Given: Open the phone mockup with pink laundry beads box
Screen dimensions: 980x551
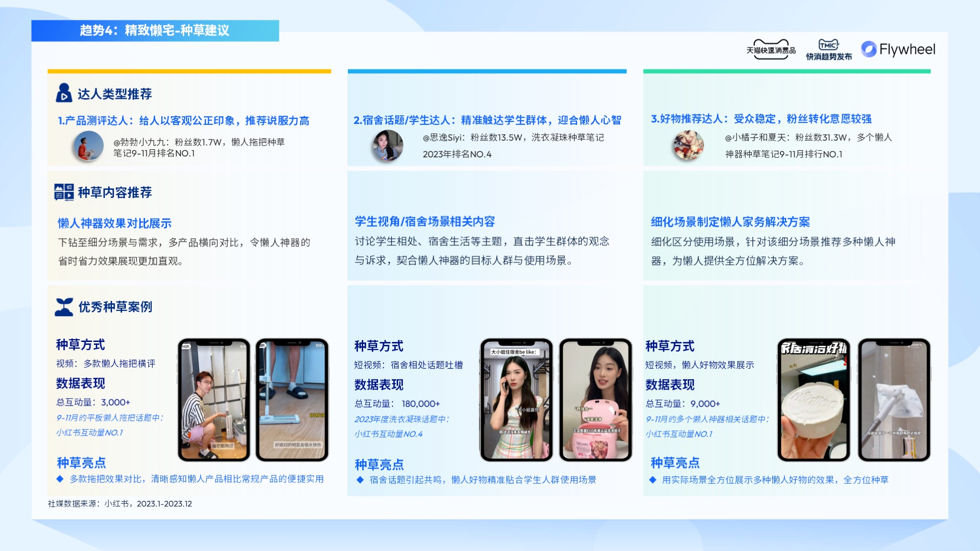Looking at the screenshot, I should coord(596,400).
